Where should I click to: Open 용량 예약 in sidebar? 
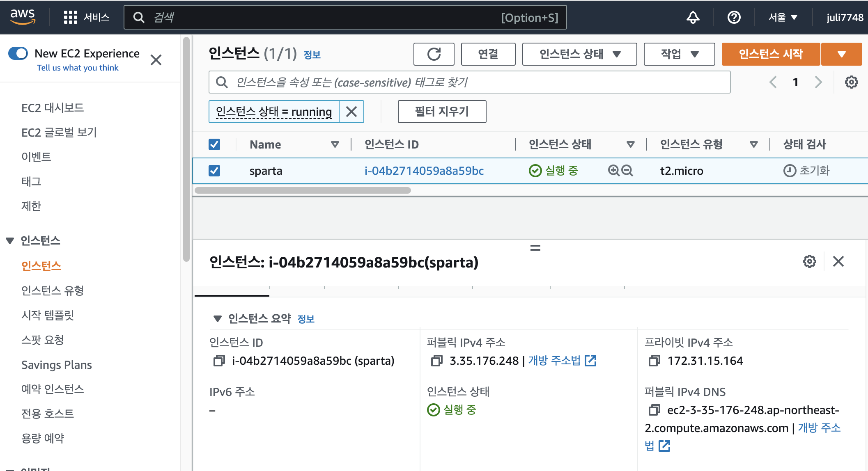coord(43,438)
